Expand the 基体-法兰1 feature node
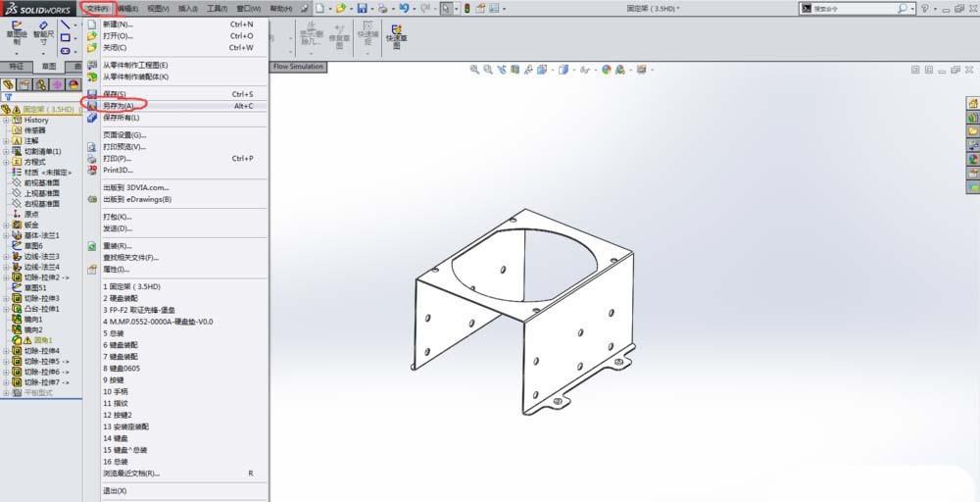Viewport: 980px width, 502px height. [x=6, y=235]
